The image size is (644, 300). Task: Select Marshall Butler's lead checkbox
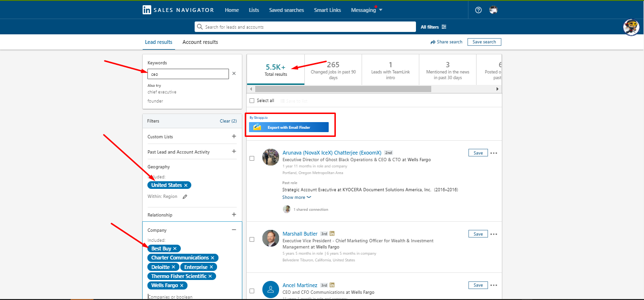[x=252, y=239]
